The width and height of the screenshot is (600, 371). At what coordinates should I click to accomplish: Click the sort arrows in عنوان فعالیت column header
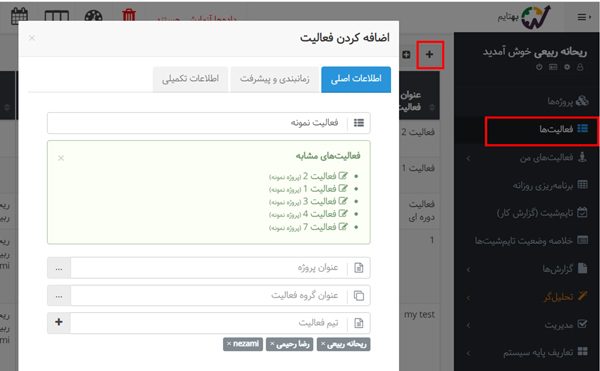[432, 107]
